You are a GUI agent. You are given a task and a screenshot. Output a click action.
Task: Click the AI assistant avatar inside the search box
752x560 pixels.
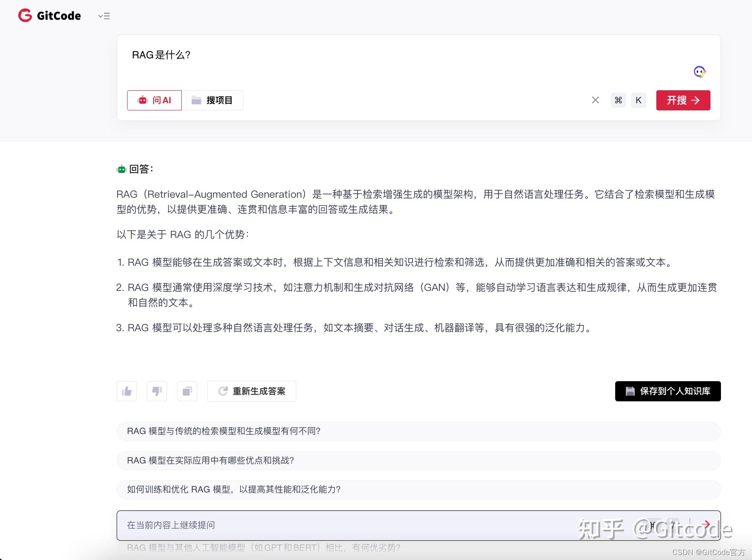pyautogui.click(x=700, y=72)
